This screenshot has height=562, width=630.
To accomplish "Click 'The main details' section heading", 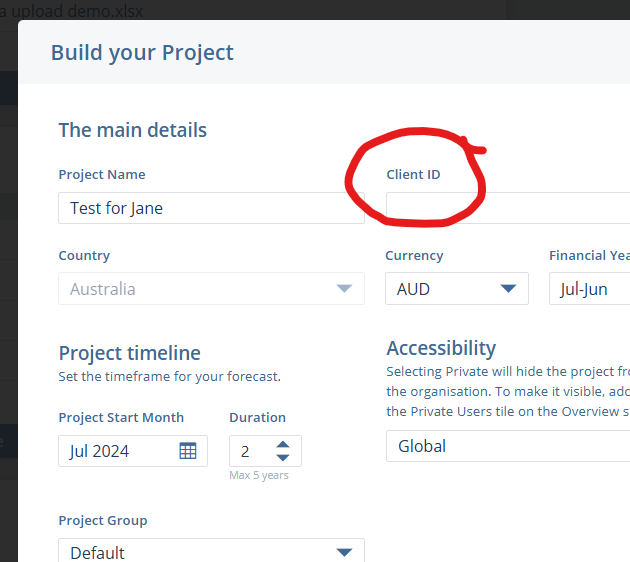I will click(x=133, y=130).
